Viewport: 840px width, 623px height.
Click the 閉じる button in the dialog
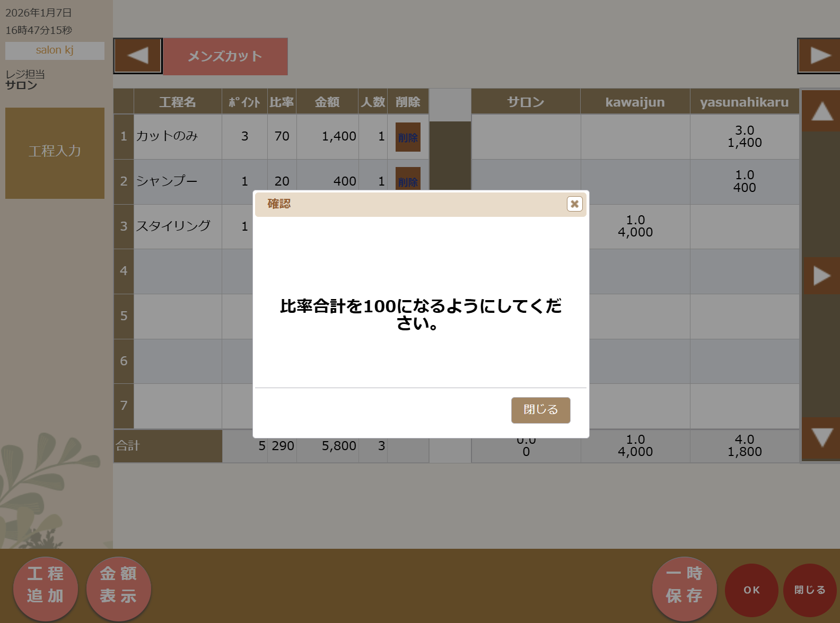click(x=540, y=410)
